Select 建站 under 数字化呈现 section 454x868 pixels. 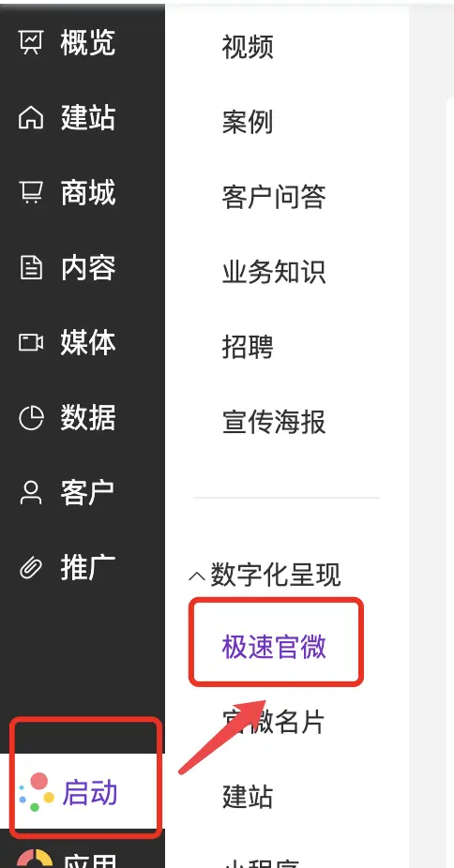[248, 797]
